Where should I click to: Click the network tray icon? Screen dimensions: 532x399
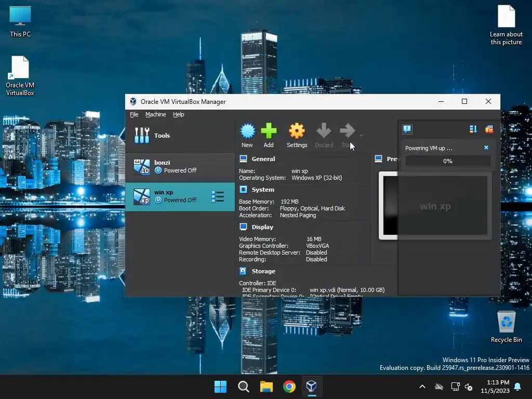click(455, 387)
